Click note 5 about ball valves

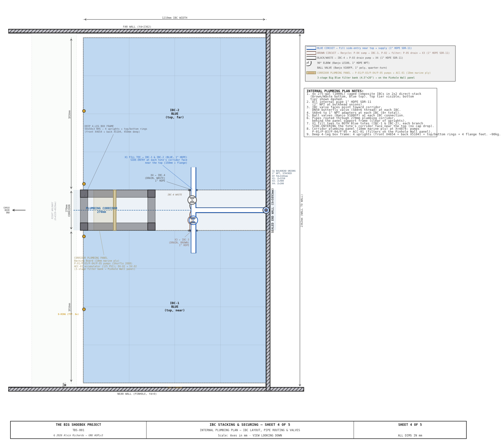[x=356, y=115]
